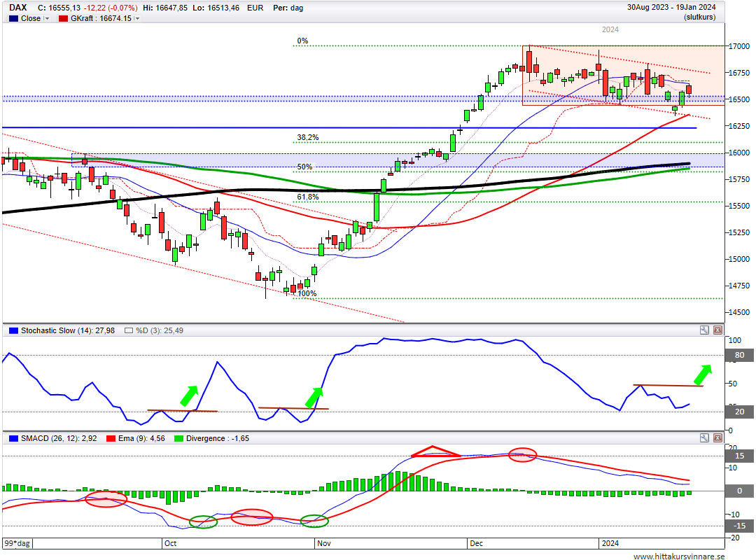The image size is (756, 560).
Task: Click the gray 2024 year marker in chart
Action: pyautogui.click(x=610, y=29)
